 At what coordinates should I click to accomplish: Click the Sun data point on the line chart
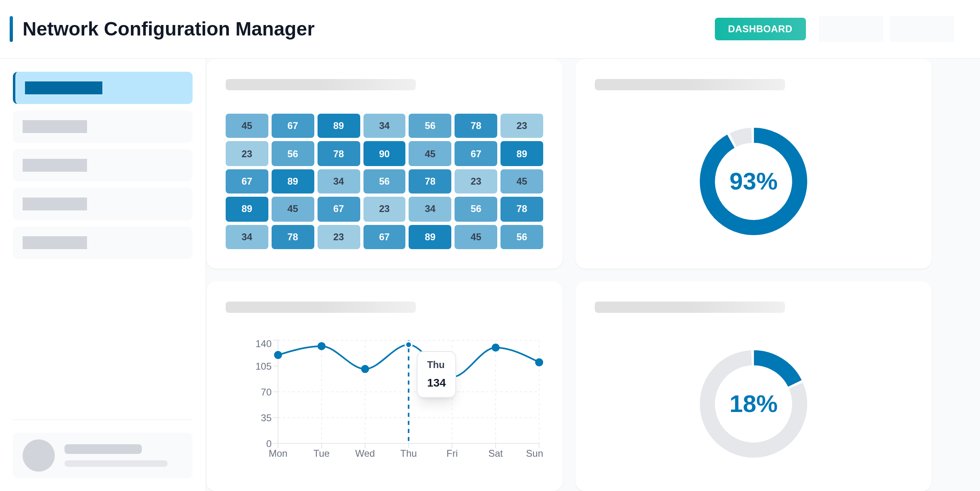click(539, 362)
